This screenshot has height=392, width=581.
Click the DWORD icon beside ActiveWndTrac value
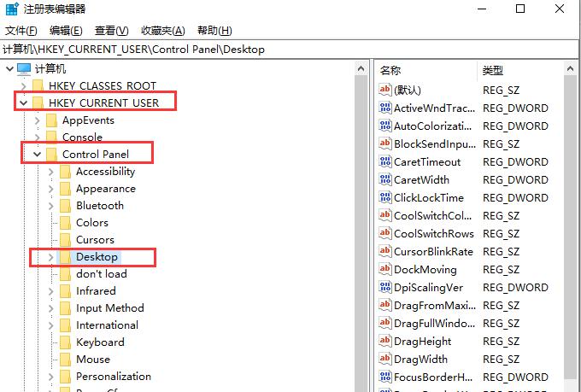[x=384, y=108]
